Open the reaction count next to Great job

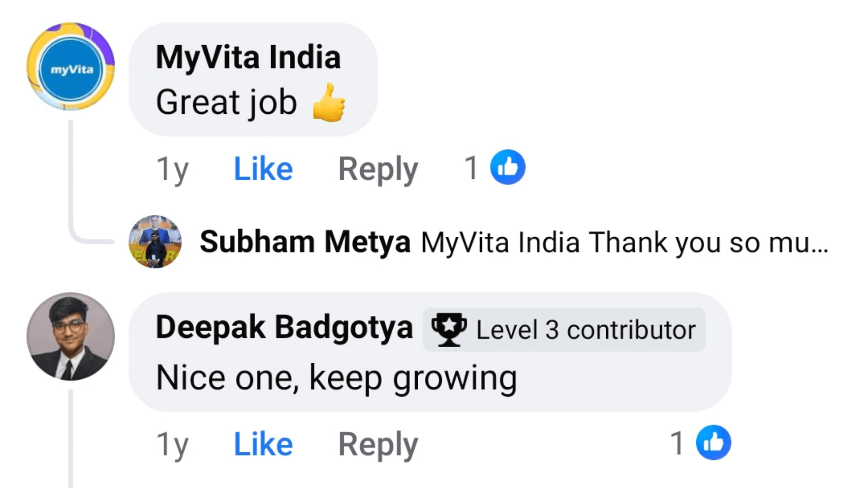pos(471,168)
